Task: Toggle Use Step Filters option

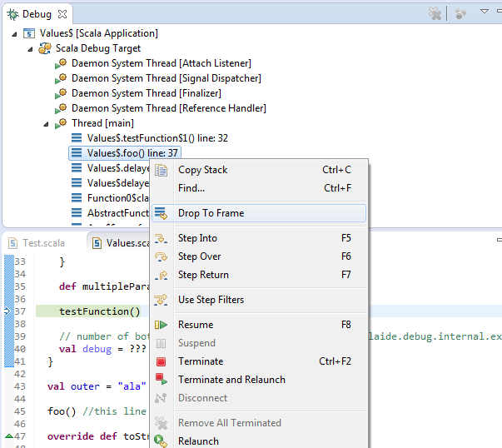Action: (x=211, y=300)
